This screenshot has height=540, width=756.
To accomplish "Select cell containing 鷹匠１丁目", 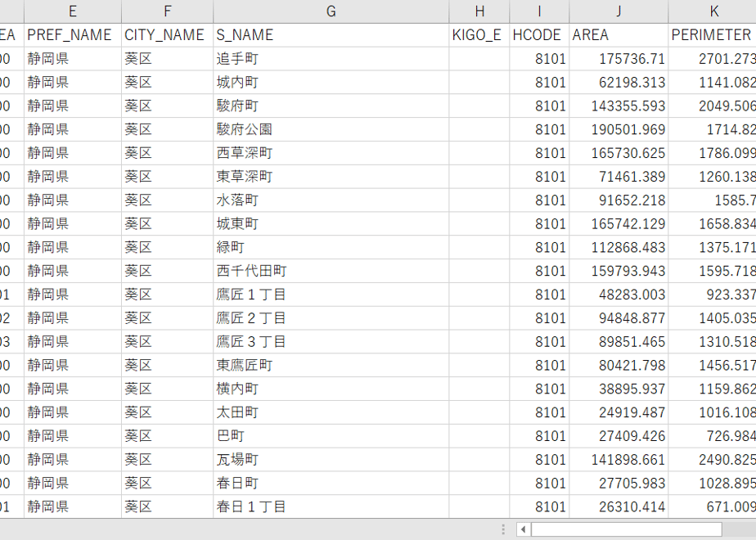I will pos(331,295).
